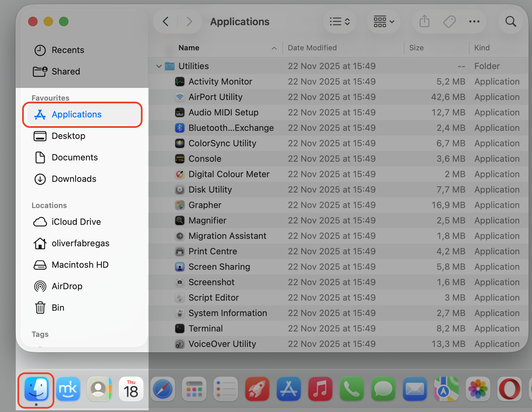This screenshot has height=412, width=532.
Task: Collapse the Utilities folder
Action: (159, 66)
